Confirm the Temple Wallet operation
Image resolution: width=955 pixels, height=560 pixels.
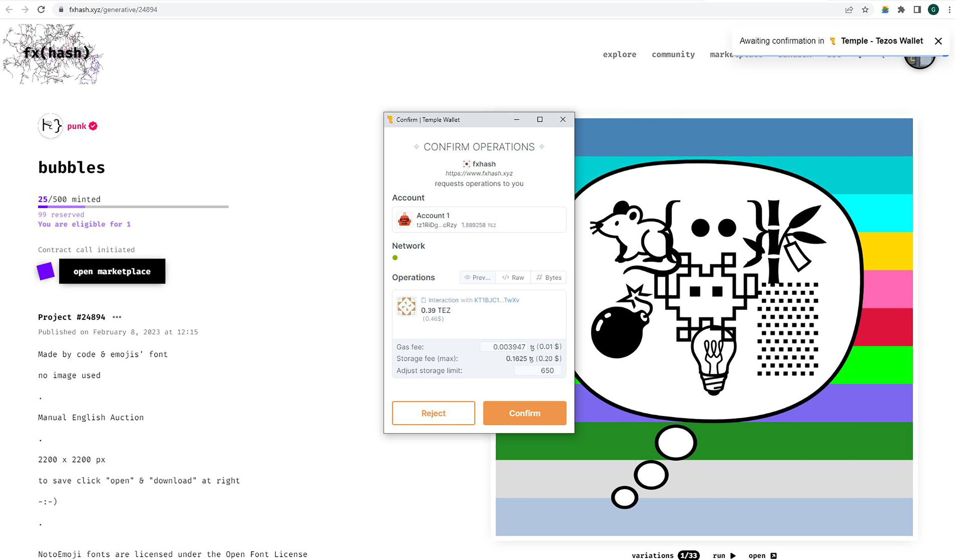525,413
